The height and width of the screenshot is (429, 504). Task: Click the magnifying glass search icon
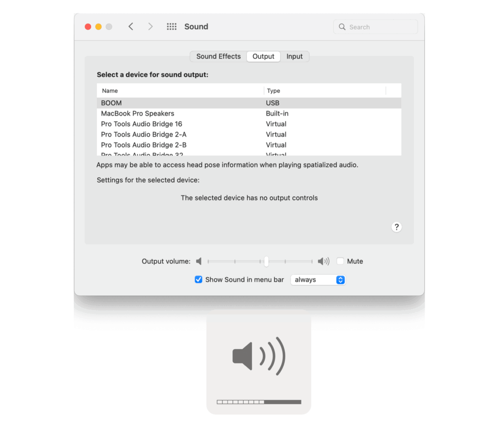342,27
